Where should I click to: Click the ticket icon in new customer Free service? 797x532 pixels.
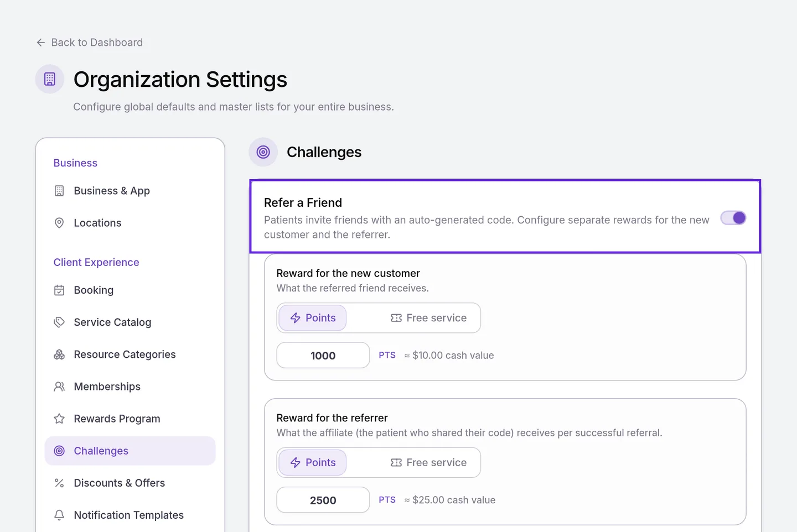pyautogui.click(x=396, y=318)
